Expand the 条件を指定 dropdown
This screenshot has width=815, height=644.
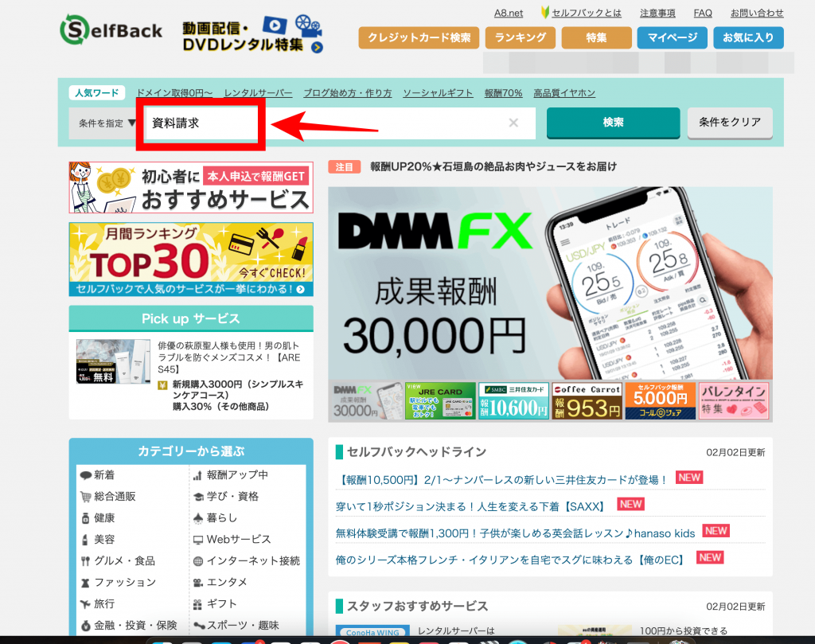pos(107,123)
